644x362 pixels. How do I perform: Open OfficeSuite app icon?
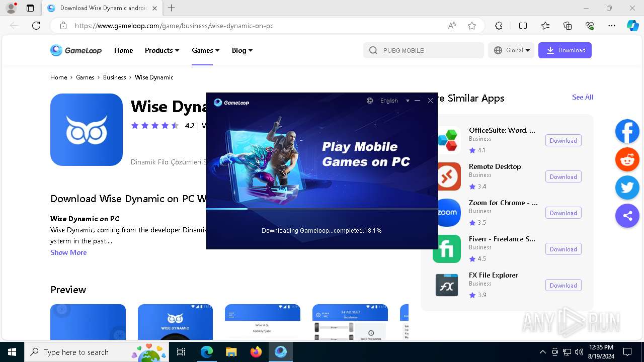tap(447, 140)
